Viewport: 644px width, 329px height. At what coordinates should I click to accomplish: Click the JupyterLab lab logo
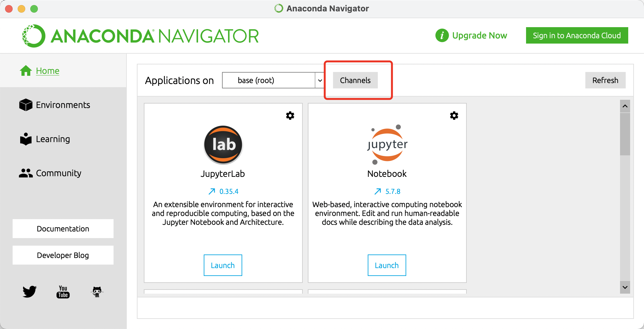coord(223,145)
